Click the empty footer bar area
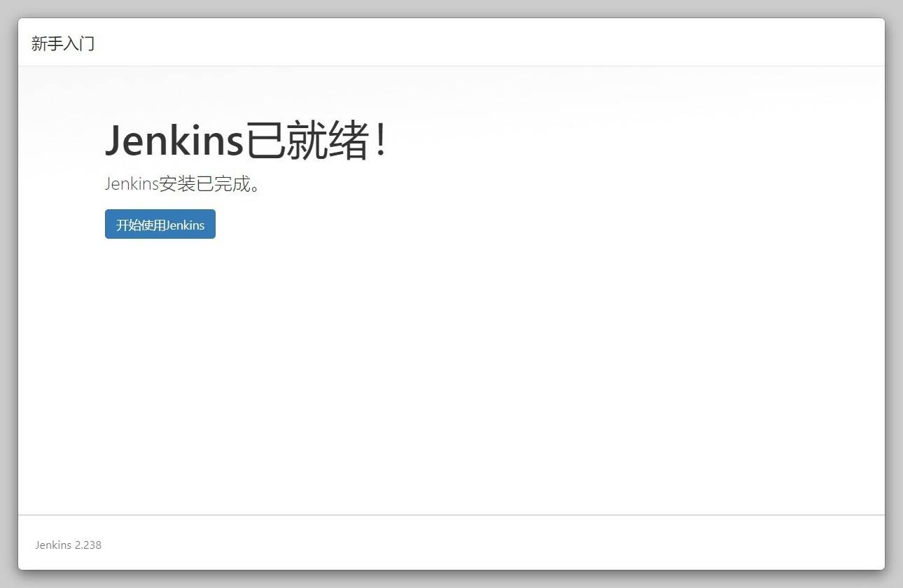The image size is (903, 588). 490,543
